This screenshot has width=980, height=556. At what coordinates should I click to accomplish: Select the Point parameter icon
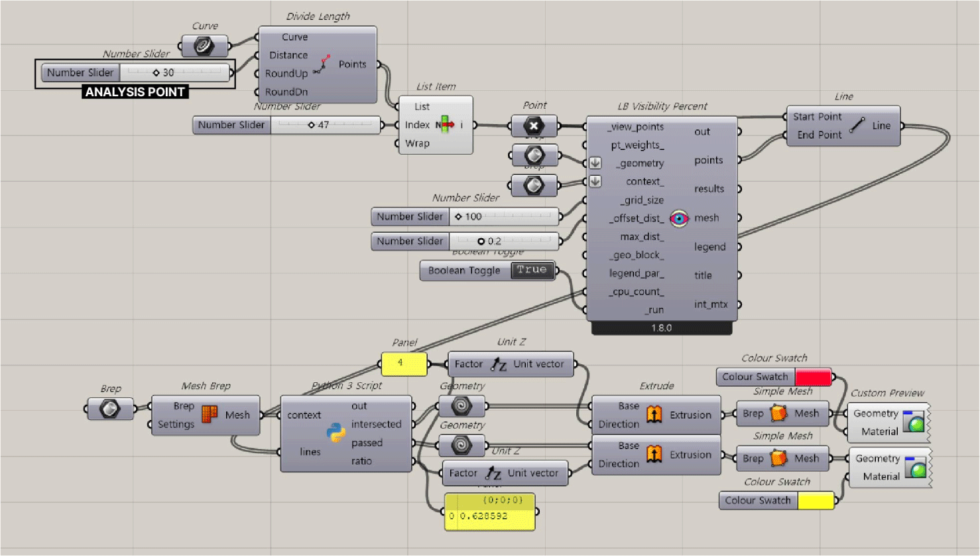point(534,125)
